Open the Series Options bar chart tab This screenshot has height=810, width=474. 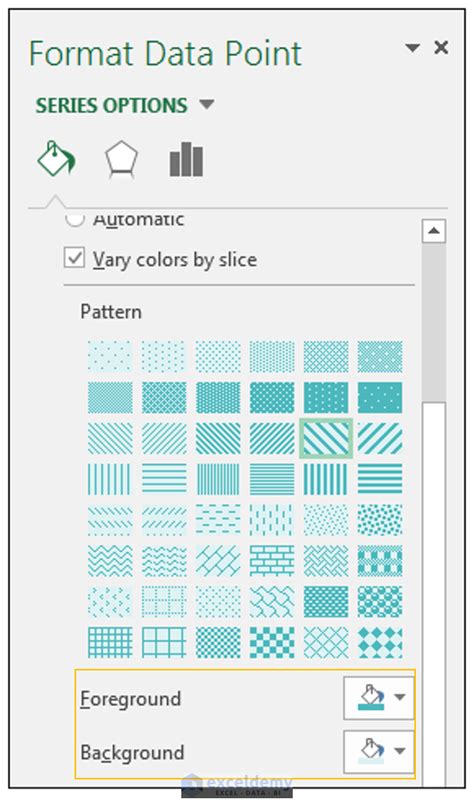coord(186,160)
